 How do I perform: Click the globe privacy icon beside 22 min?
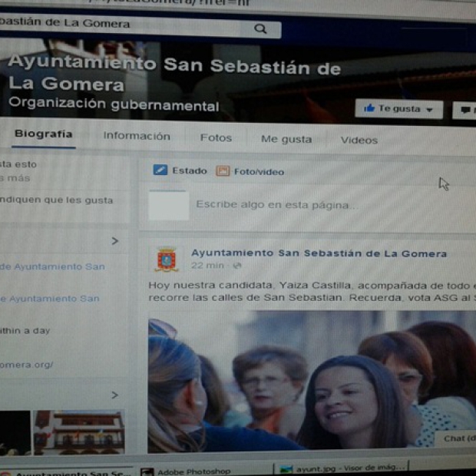point(236,266)
